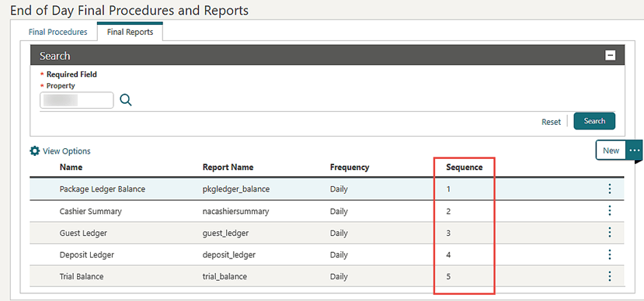Focus the Property input field

77,100
